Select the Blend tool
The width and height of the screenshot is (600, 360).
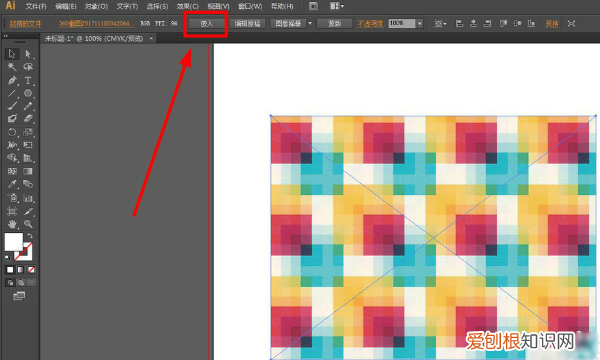pos(28,184)
